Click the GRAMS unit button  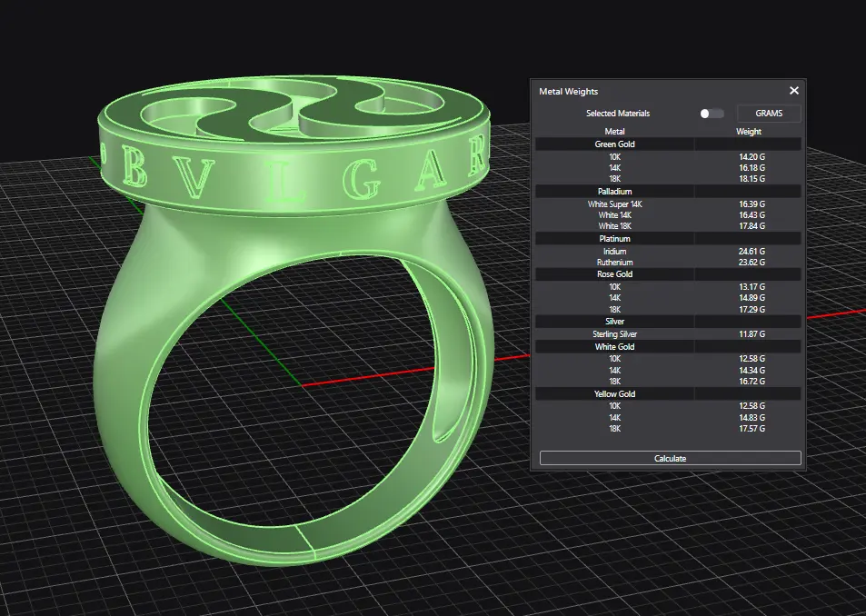(x=768, y=114)
